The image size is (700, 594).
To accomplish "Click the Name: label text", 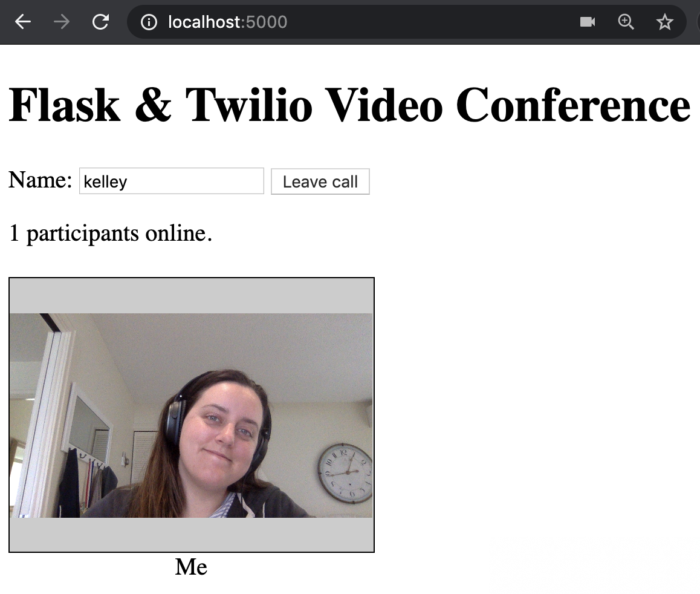I will (40, 180).
